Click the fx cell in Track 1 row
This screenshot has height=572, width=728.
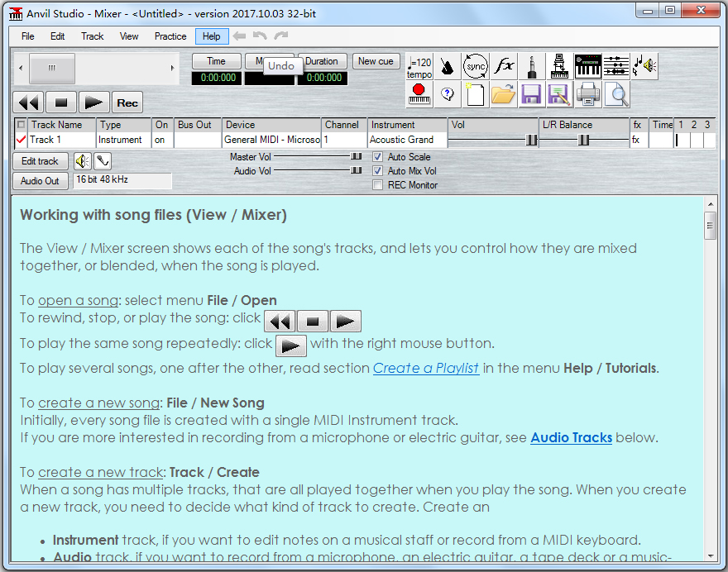coord(638,140)
